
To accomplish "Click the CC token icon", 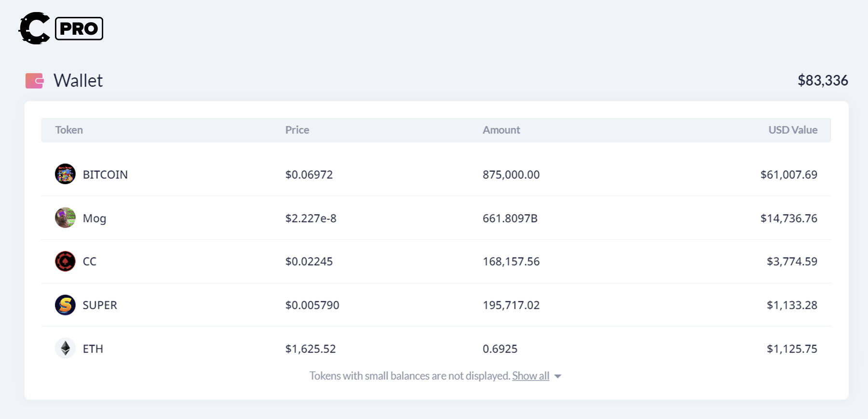I will click(x=65, y=261).
